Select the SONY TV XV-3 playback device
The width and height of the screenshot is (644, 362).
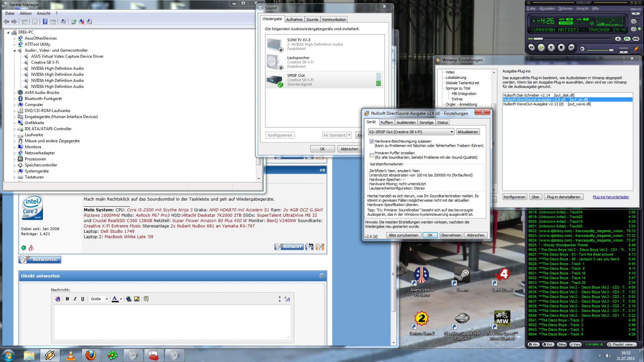click(x=325, y=44)
